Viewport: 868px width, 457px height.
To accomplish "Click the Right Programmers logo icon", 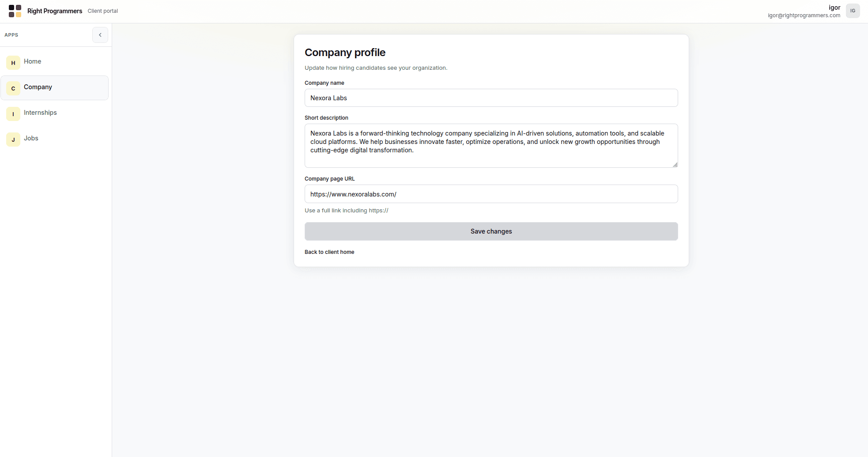I will pos(15,11).
